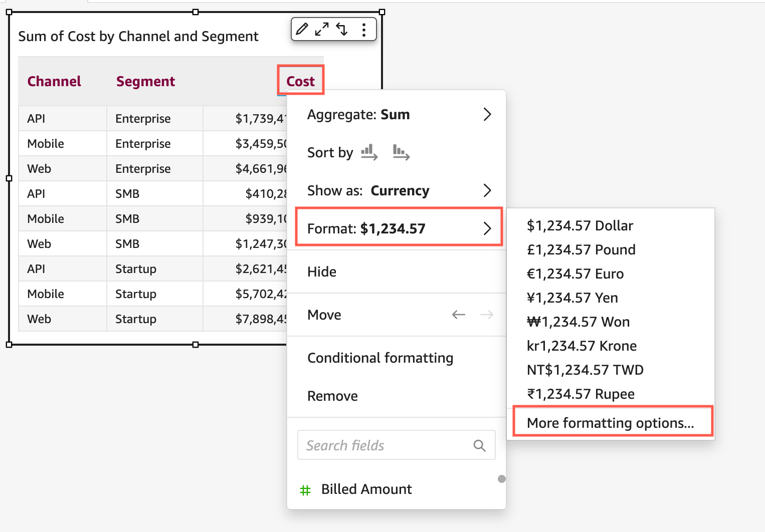Screen dimensions: 765x532
Task: Click the search magnifier icon
Action: (x=479, y=445)
